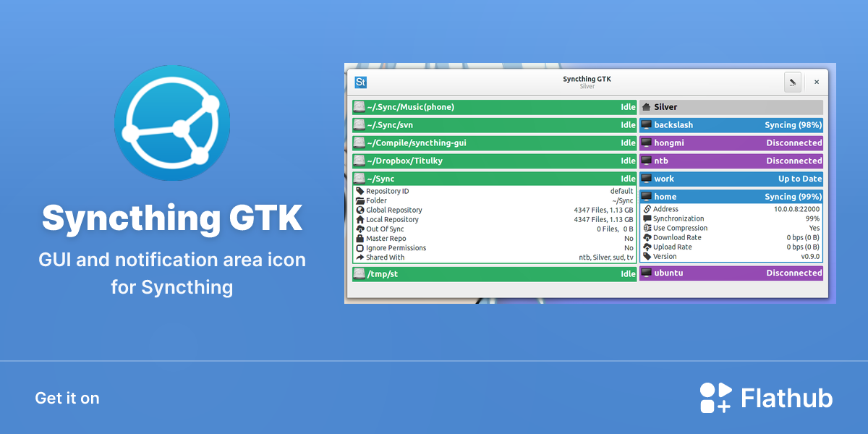Click the house icon next to Silver
Image resolution: width=868 pixels, height=434 pixels.
point(647,107)
